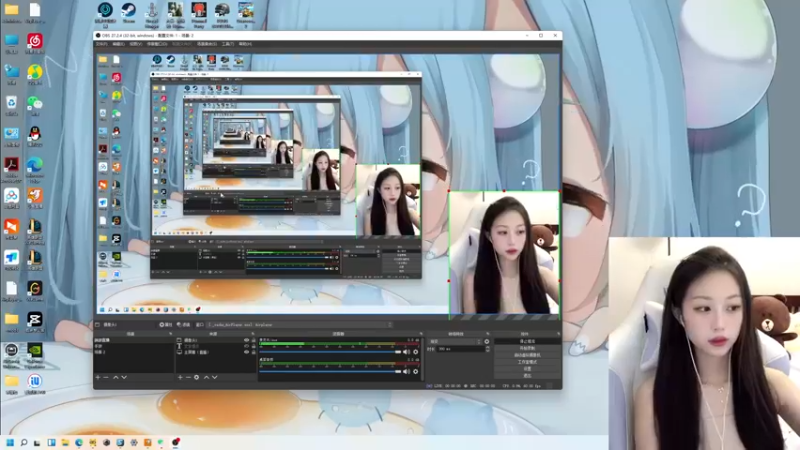The image size is (800, 450).
Task: Select the webcam source in OBS preview
Action: 504,253
